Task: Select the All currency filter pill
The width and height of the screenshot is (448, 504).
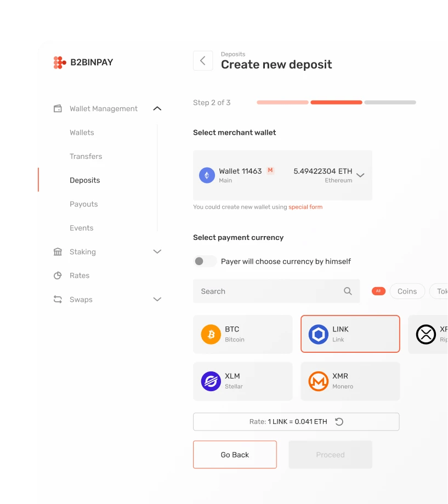Action: pyautogui.click(x=378, y=291)
